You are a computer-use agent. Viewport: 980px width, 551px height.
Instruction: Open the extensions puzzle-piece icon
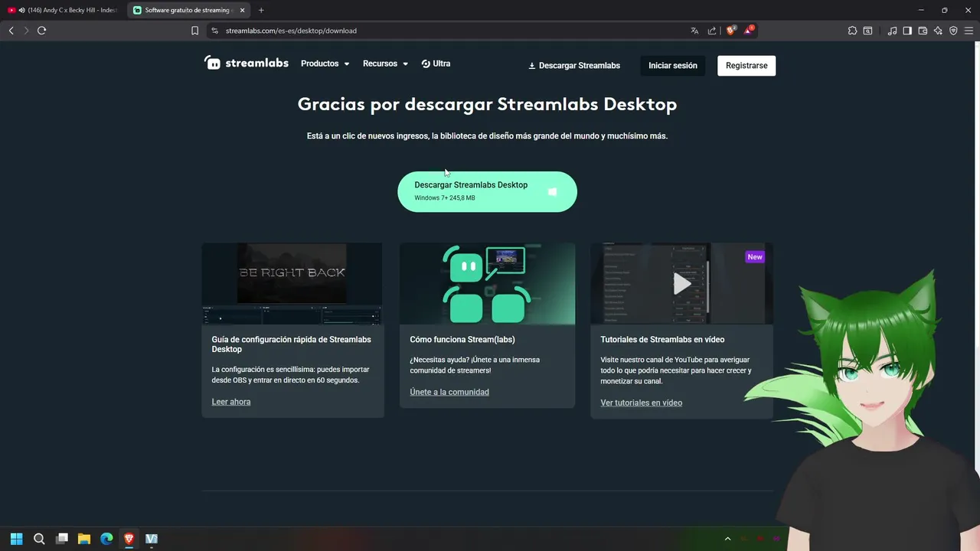[x=852, y=31]
